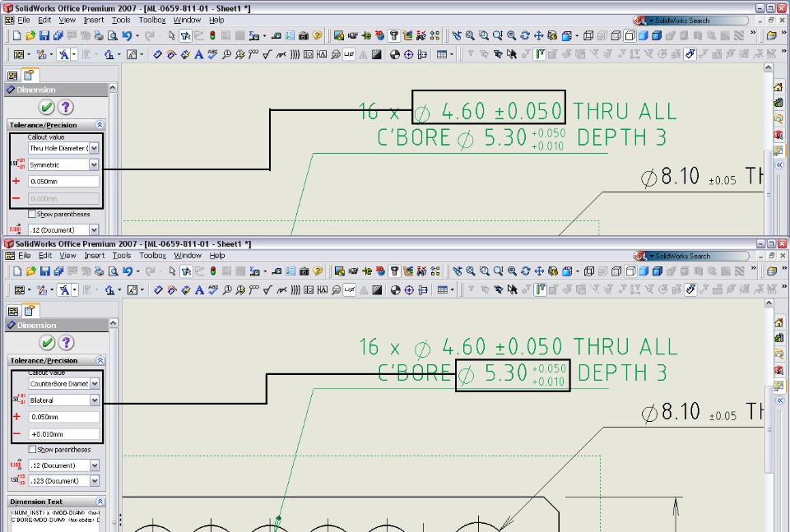This screenshot has width=790, height=532.
Task: Open .123 (Document) tolerance precision dropdown
Action: tap(94, 481)
